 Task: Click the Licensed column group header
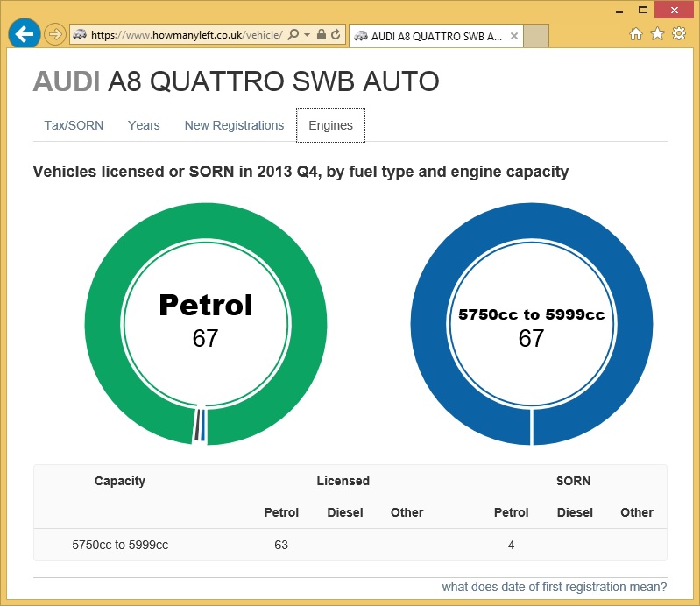point(343,481)
